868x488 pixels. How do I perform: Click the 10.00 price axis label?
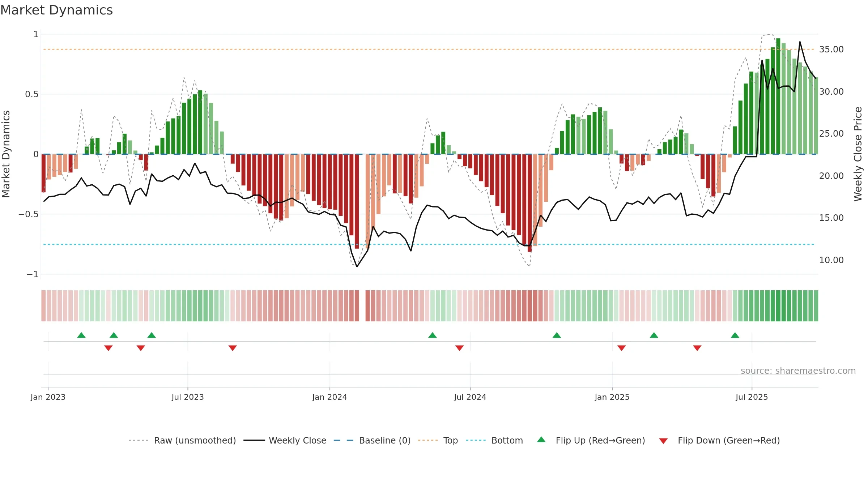tap(831, 260)
